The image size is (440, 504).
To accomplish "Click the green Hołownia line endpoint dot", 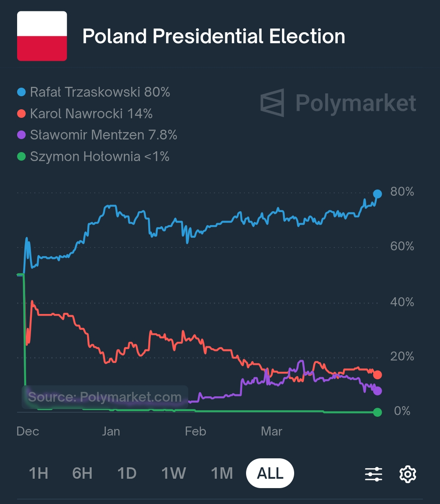I will click(377, 412).
